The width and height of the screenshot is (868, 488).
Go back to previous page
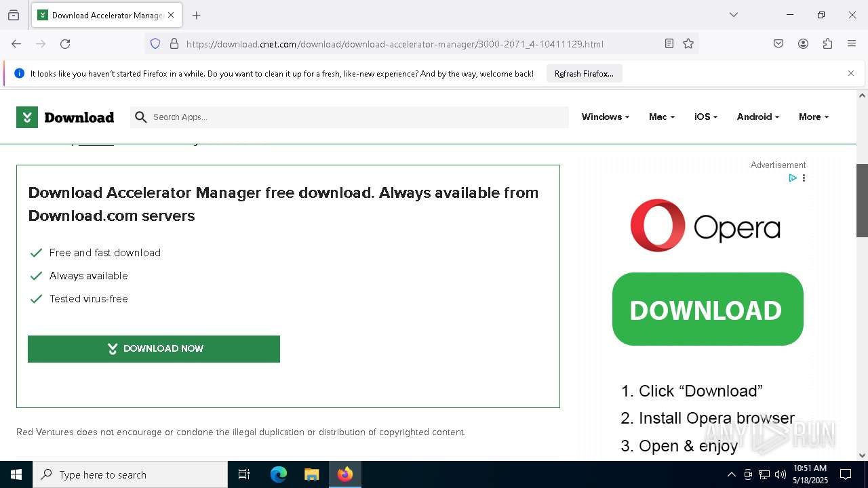click(x=16, y=44)
